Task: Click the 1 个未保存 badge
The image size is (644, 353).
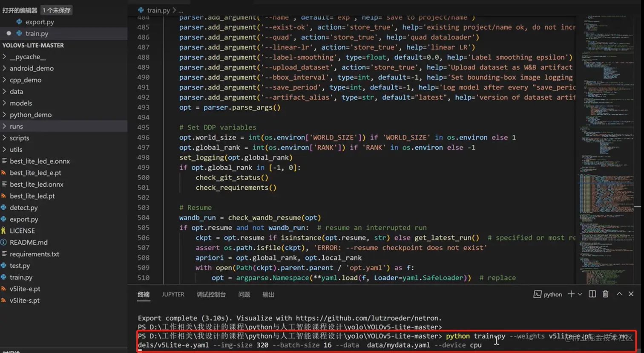Action: pyautogui.click(x=57, y=10)
